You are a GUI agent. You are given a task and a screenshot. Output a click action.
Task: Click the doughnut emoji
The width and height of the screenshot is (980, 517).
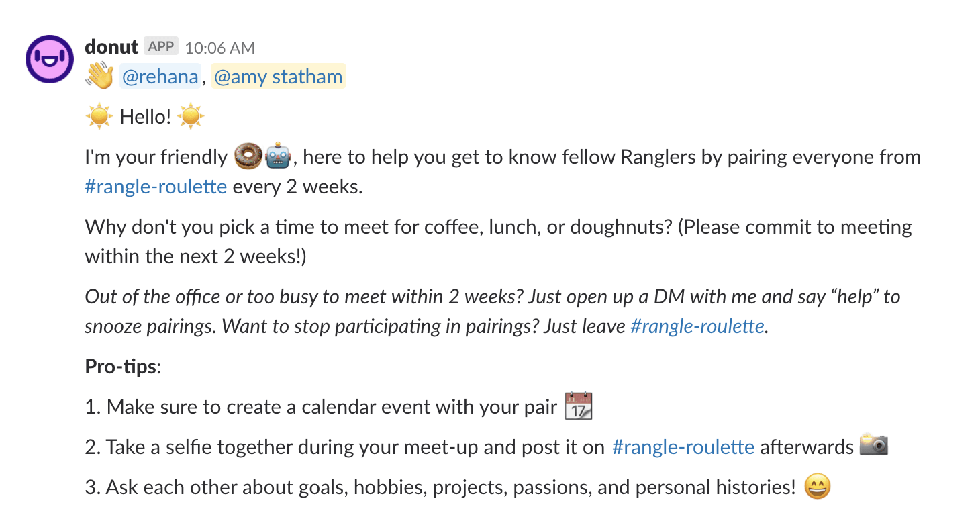tap(248, 157)
